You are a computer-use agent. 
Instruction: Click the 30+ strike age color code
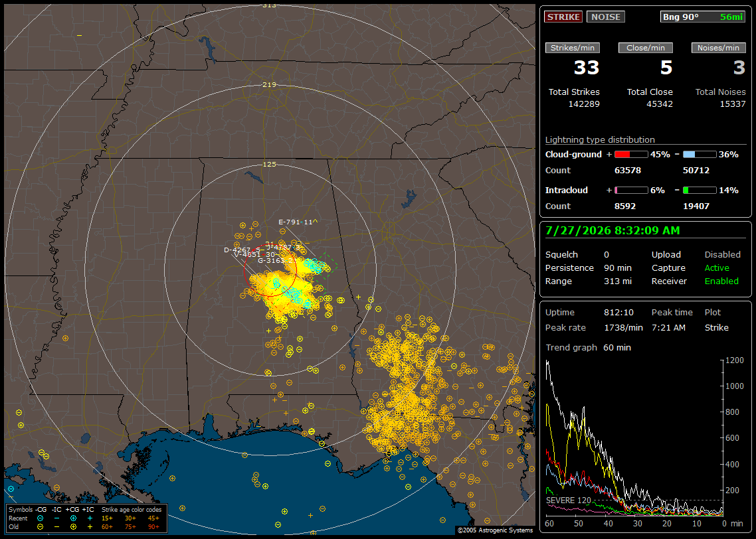[130, 518]
